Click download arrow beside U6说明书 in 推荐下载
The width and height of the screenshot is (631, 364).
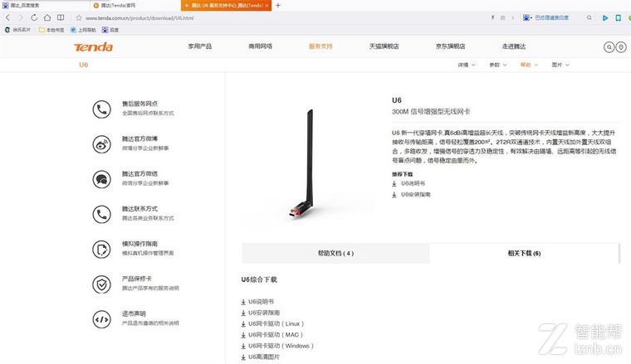(394, 183)
